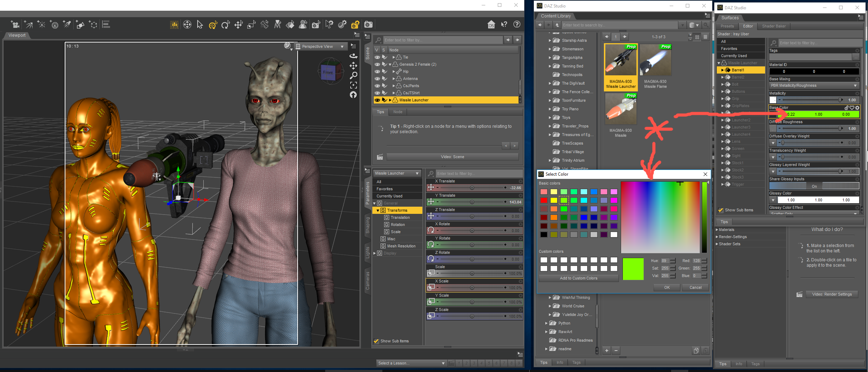
Task: Switch to the Presets tab in Surfaces
Action: pos(727,26)
